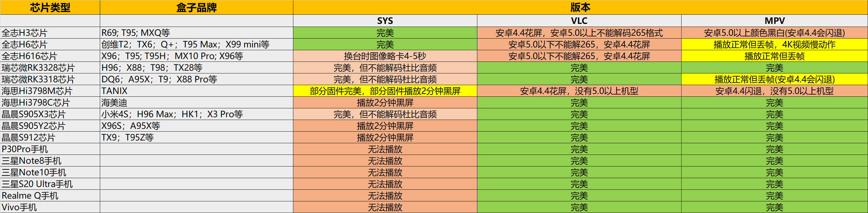
Task: Select the '晶晨S905X3芯片' cell
Action: pyautogui.click(x=50, y=114)
